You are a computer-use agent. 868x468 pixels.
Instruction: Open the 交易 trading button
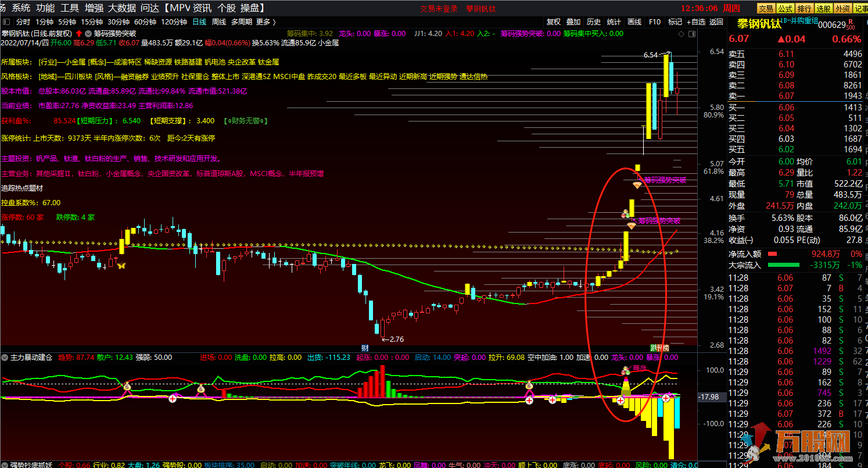click(766, 8)
